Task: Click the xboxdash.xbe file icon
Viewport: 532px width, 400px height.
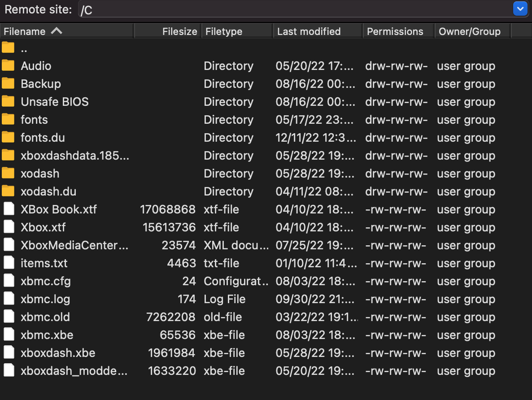Action: (x=9, y=353)
